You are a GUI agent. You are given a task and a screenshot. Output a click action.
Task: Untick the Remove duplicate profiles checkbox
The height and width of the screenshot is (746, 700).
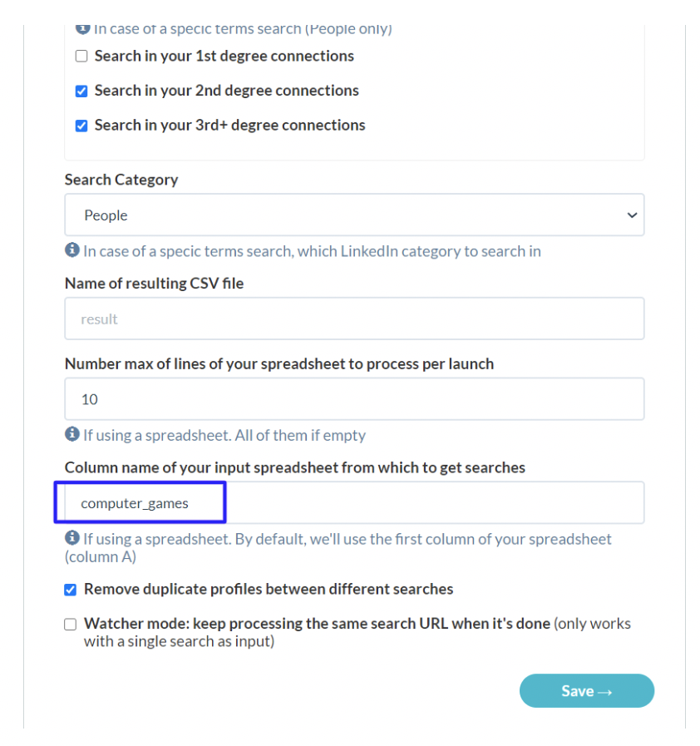click(71, 590)
